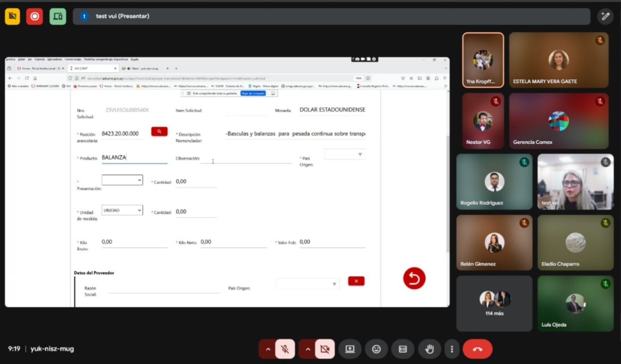Open more options three-dot menu
Image resolution: width=621 pixels, height=364 pixels.
coord(452,349)
